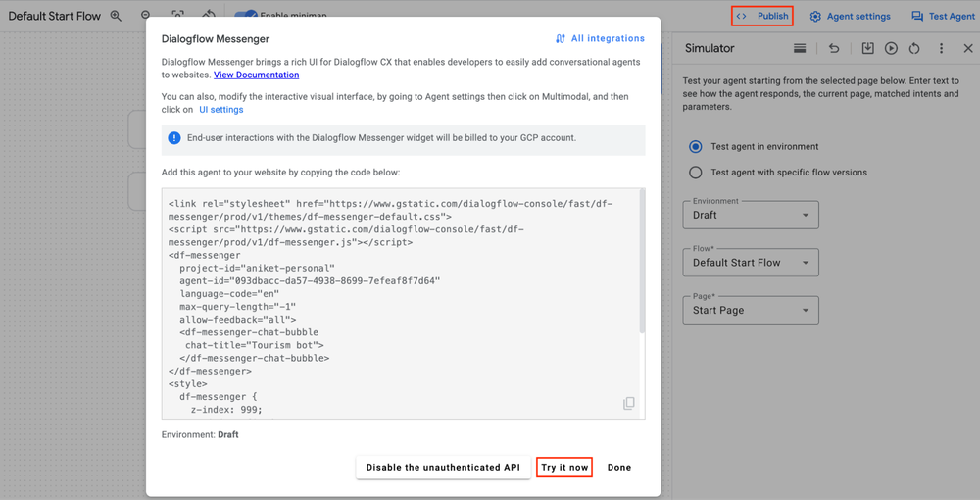
Task: Click the Simulator undo icon
Action: click(834, 48)
